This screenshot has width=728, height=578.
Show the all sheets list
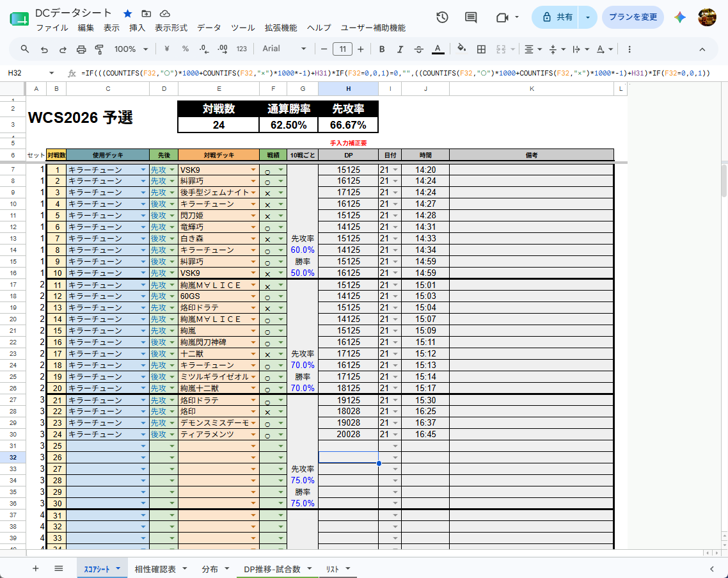[x=58, y=568]
